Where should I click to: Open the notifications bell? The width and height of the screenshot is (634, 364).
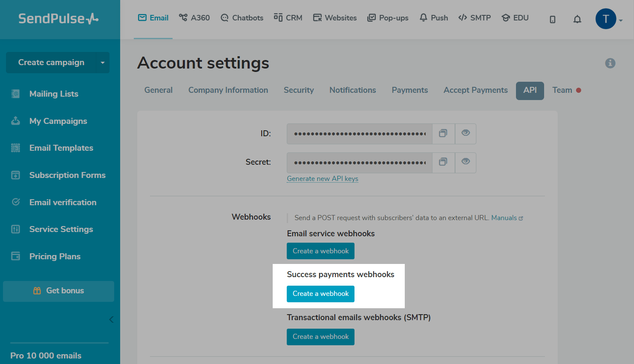(577, 19)
